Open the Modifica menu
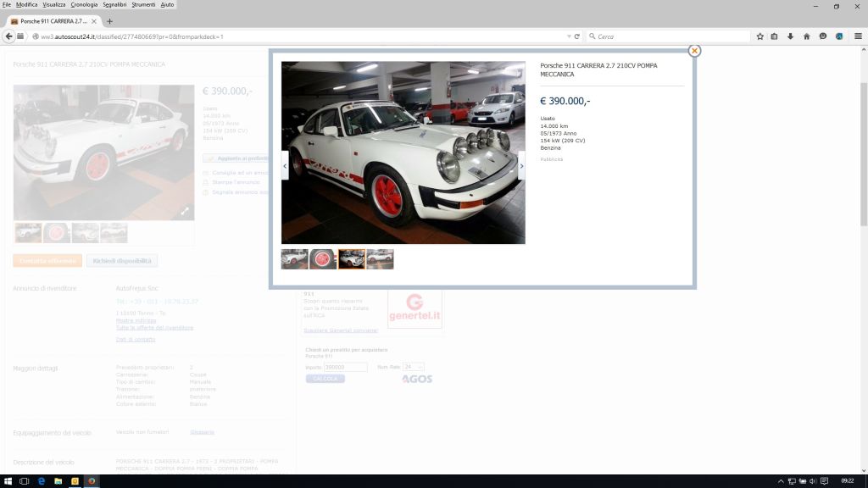Screen dimensions: 868x488 pyautogui.click(x=26, y=4)
